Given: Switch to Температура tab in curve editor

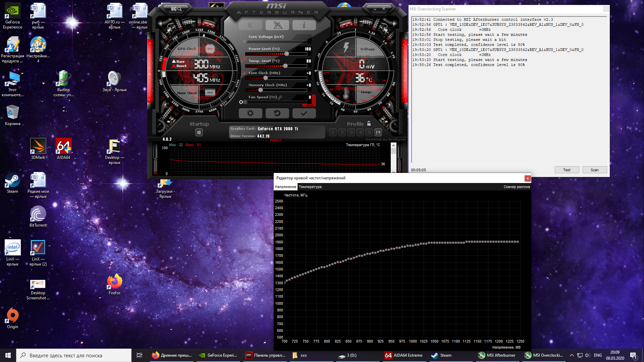Looking at the screenshot, I should 310,187.
